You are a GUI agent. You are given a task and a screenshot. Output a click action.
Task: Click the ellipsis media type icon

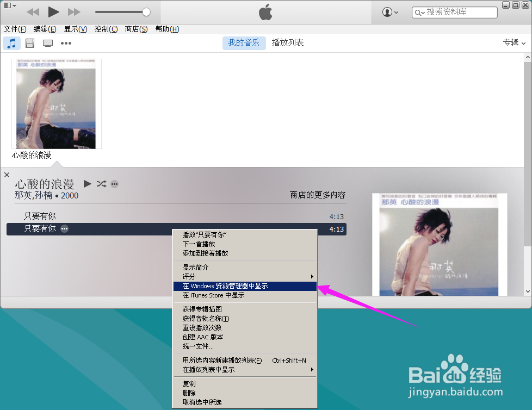coord(66,43)
